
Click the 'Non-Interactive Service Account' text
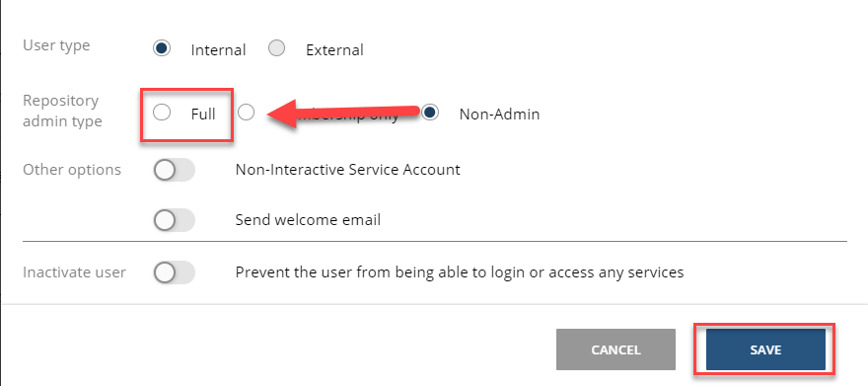pos(347,169)
